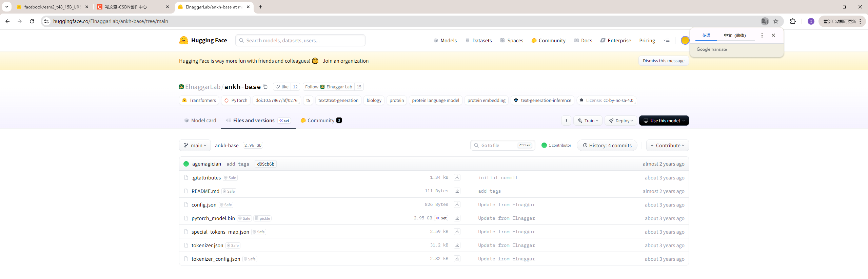Click the protein language model tag
The width and height of the screenshot is (868, 279).
point(435,100)
